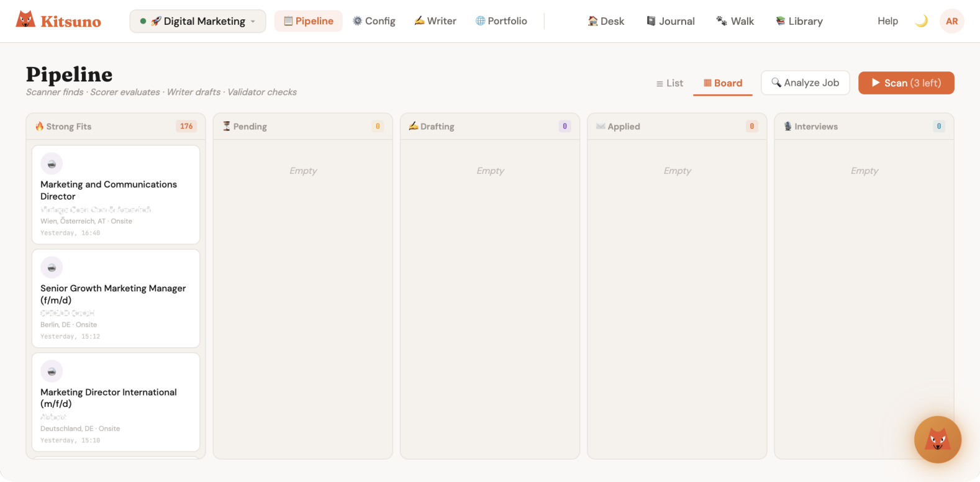Click the Board view grid icon

pyautogui.click(x=707, y=83)
